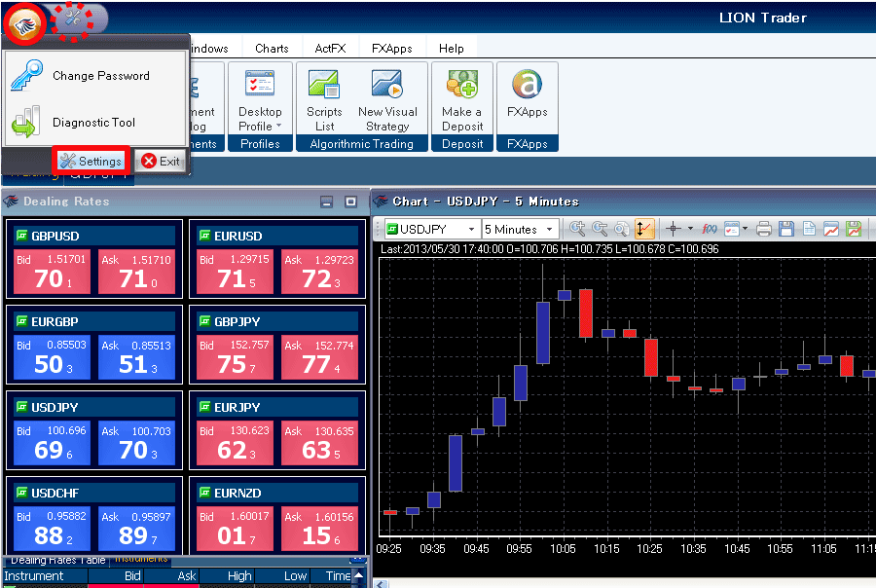Select the crosshair cursor tool on chart toolbar
The image size is (876, 588).
coord(674,229)
